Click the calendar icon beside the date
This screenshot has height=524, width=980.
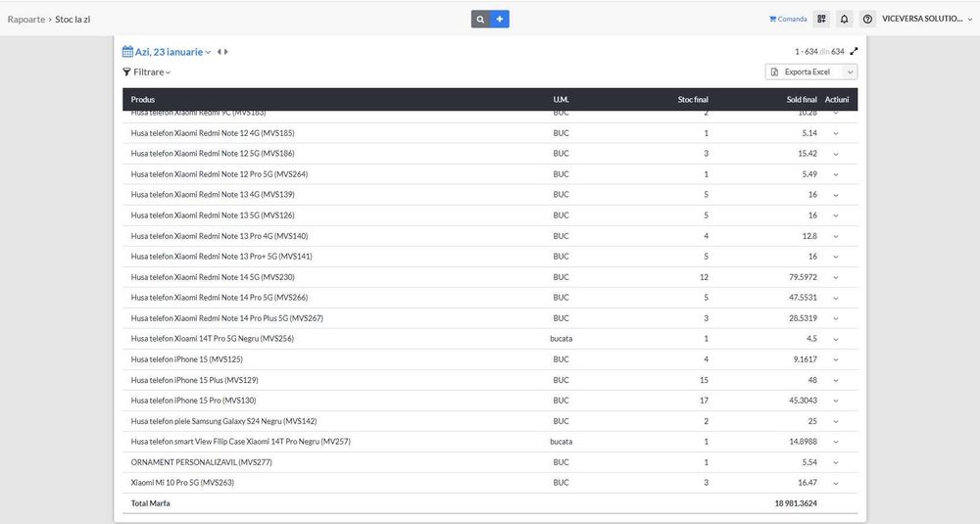[127, 52]
